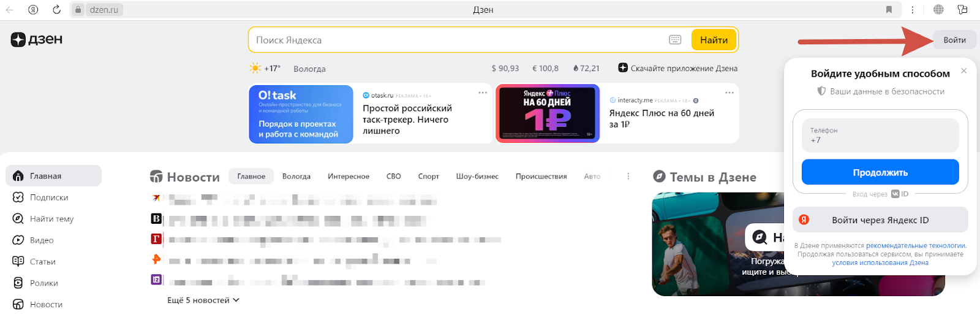Click the Телефон input field

[880, 136]
